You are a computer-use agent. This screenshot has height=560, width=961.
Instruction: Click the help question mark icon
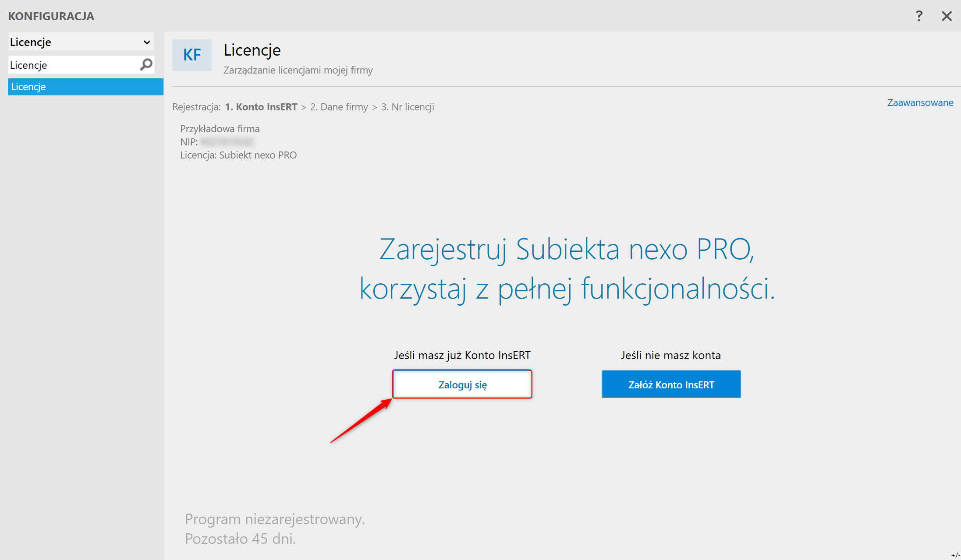[x=919, y=16]
